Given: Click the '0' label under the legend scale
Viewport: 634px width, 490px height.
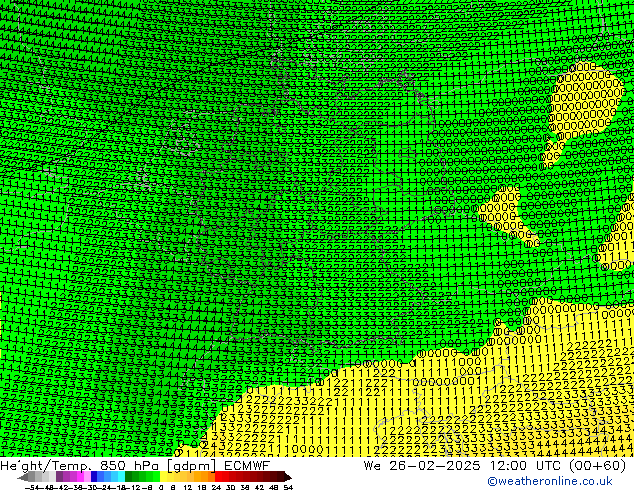Looking at the screenshot, I should [x=161, y=487].
